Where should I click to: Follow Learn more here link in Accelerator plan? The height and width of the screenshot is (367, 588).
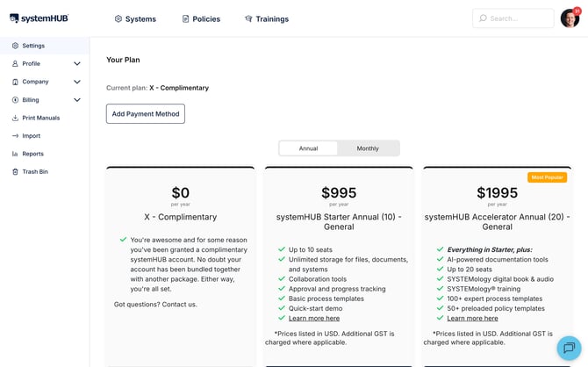472,318
